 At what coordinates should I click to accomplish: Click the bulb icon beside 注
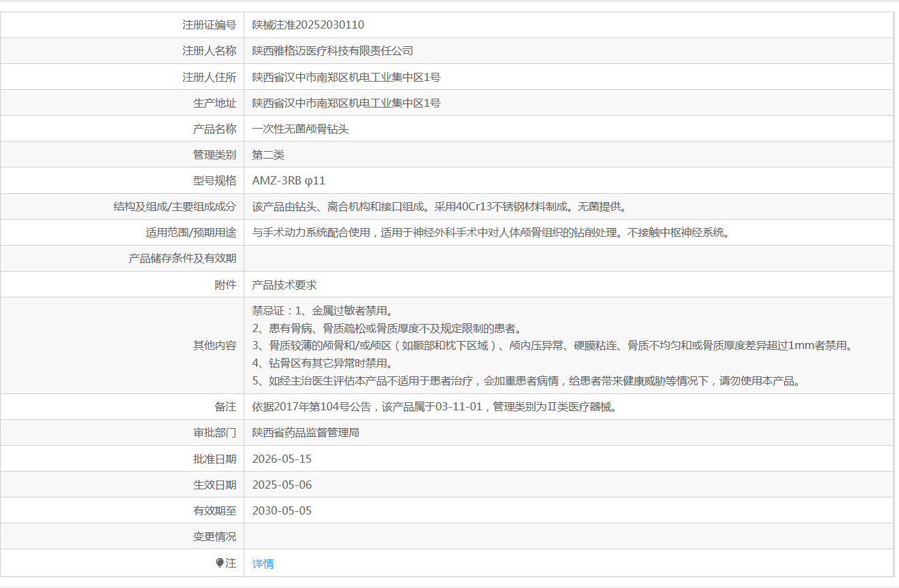[x=219, y=563]
